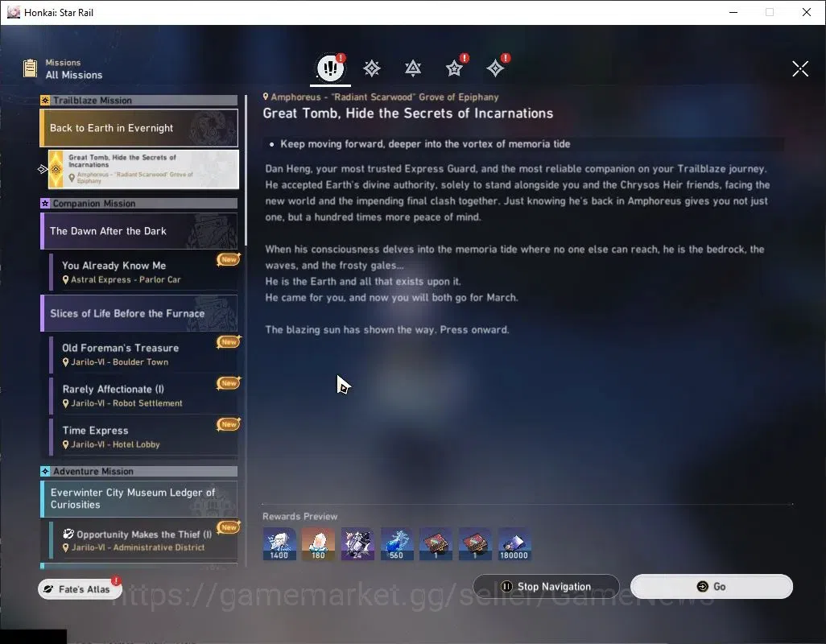The image size is (826, 644).
Task: Open the Adventure Mission diamond tab
Action: (x=495, y=68)
